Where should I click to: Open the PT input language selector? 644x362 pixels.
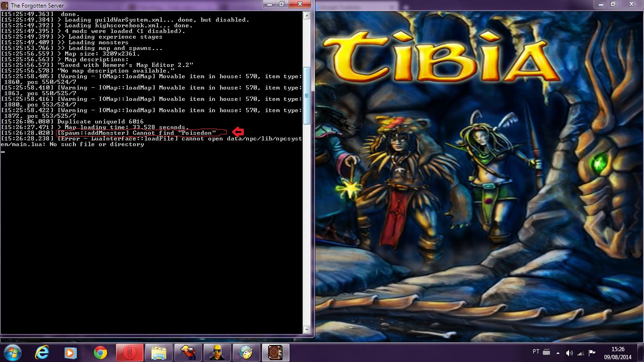pos(536,352)
